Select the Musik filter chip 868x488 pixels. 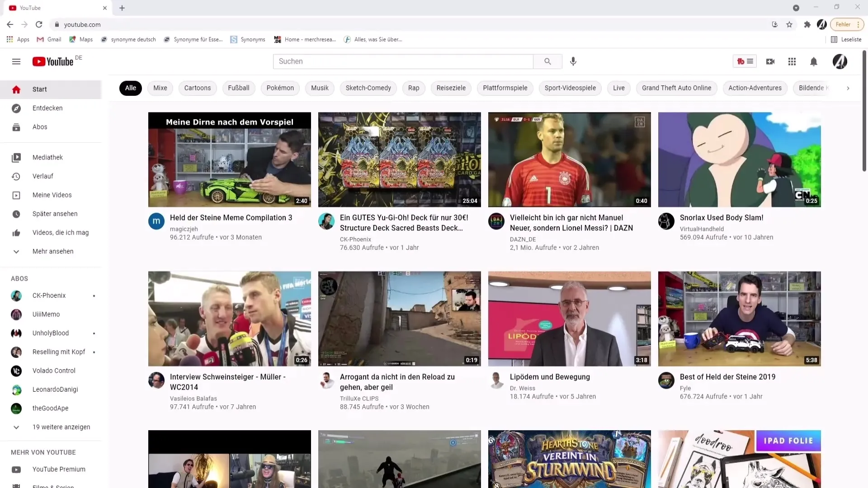[x=320, y=88]
